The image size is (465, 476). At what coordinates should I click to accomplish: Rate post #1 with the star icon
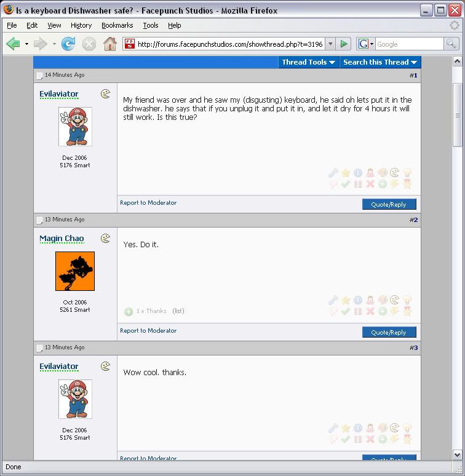point(346,173)
